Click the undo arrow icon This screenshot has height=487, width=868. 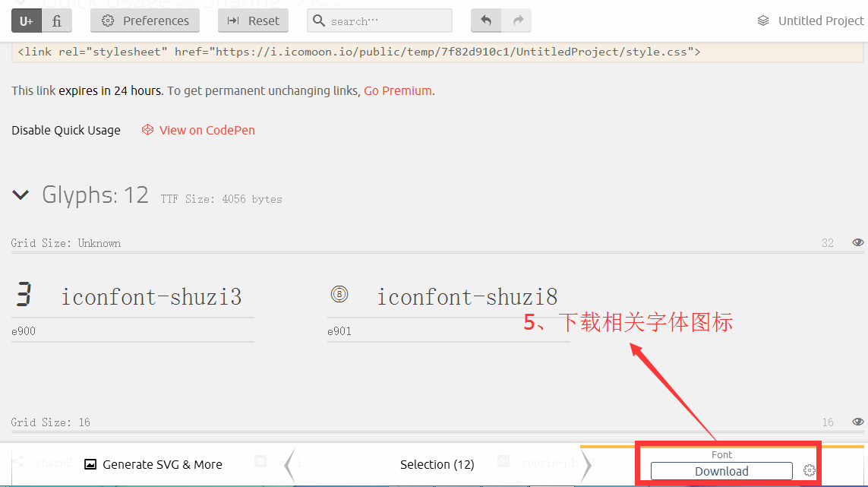coord(486,21)
